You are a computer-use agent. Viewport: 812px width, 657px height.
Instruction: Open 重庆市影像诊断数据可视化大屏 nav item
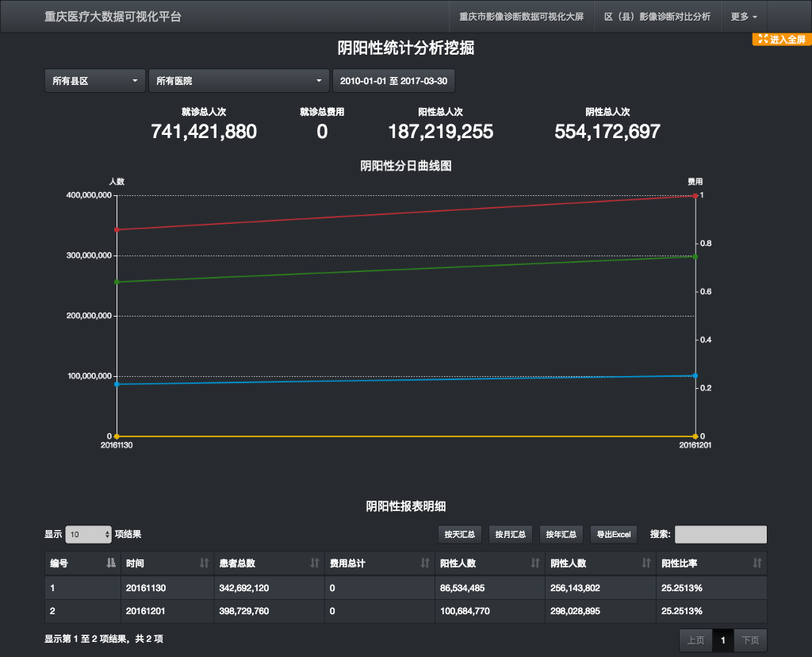click(x=521, y=17)
